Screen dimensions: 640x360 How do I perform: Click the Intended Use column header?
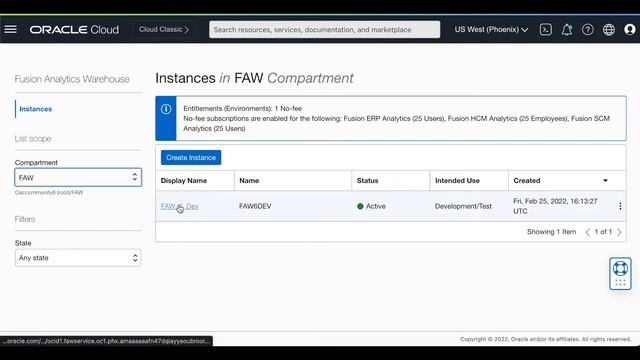tap(457, 180)
